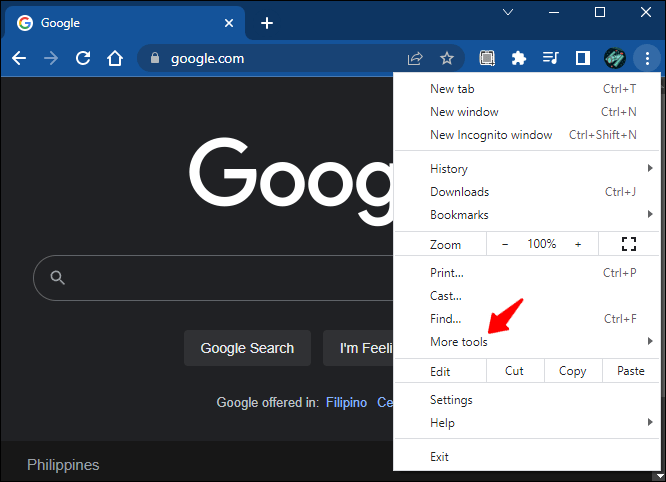Bookmark this tab with the star
666x482 pixels.
tap(447, 58)
